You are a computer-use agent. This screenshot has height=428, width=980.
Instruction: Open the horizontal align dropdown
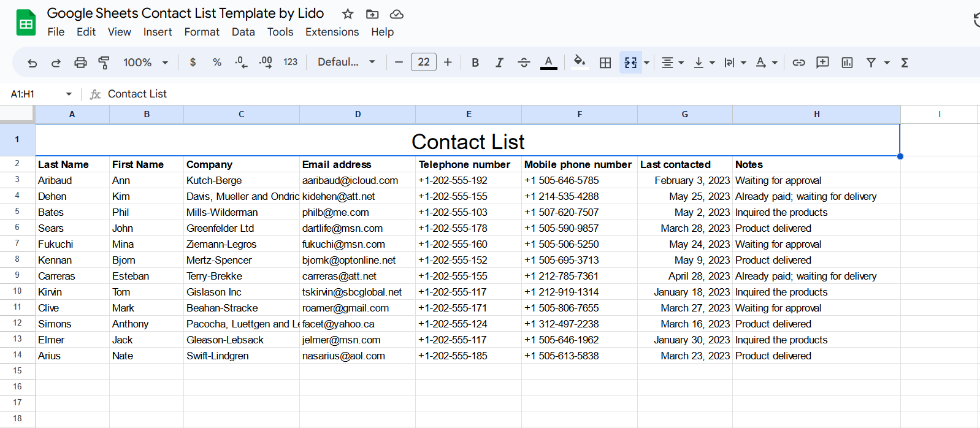pos(672,63)
